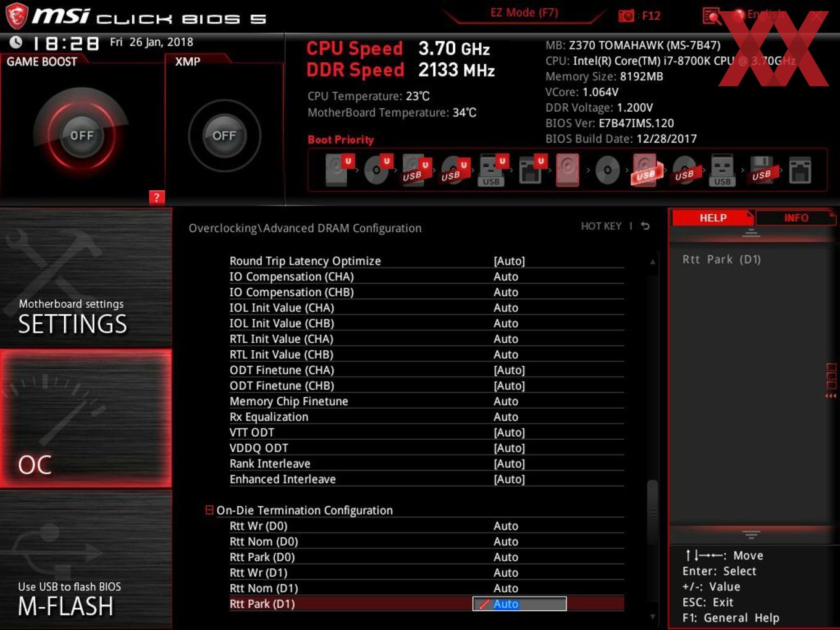This screenshot has width=840, height=630.
Task: Click the system time 18:28 display
Action: click(x=65, y=43)
